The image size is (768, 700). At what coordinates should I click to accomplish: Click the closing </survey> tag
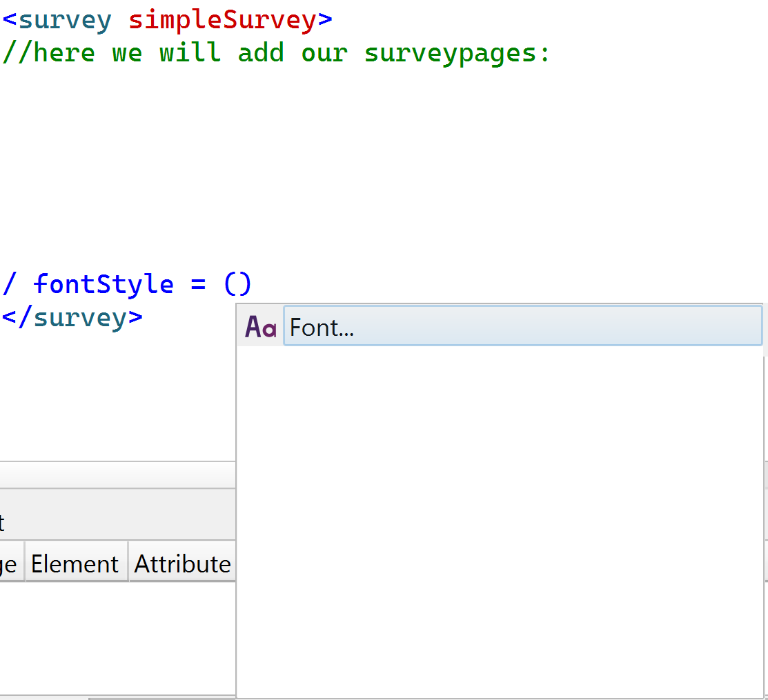coord(72,317)
